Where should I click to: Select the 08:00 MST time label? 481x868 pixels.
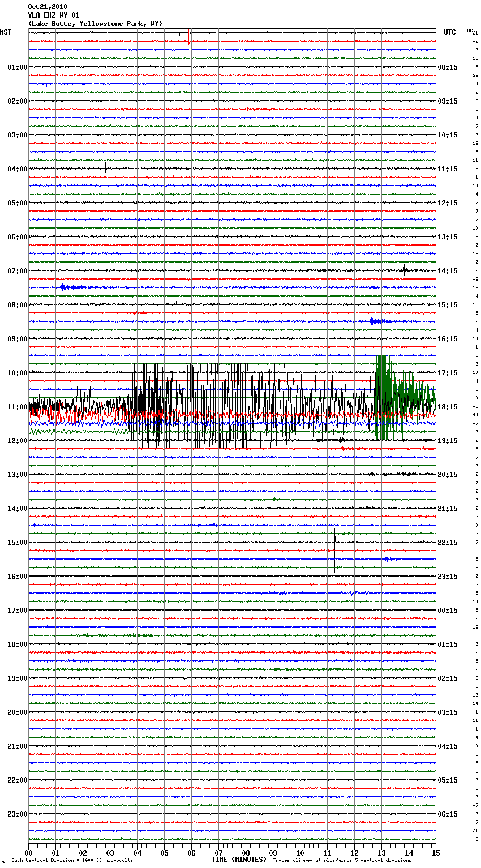(x=18, y=305)
